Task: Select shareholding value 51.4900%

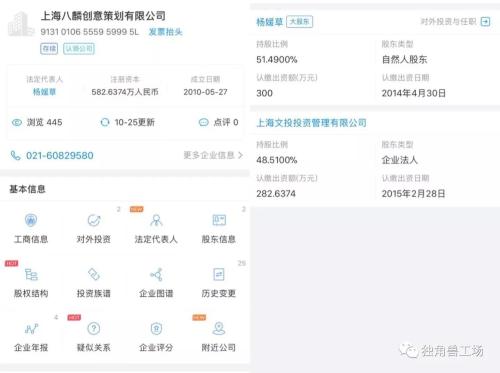Action: 277,60
